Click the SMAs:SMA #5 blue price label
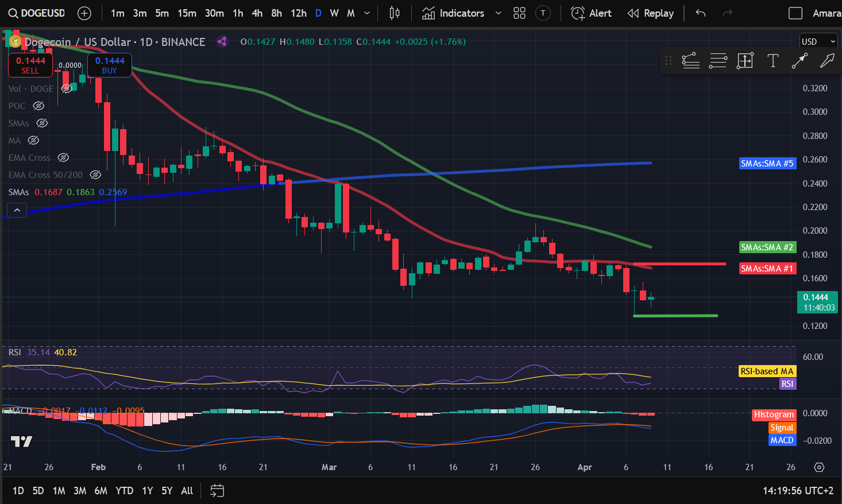Screen dimensions: 842x504 pyautogui.click(x=767, y=164)
